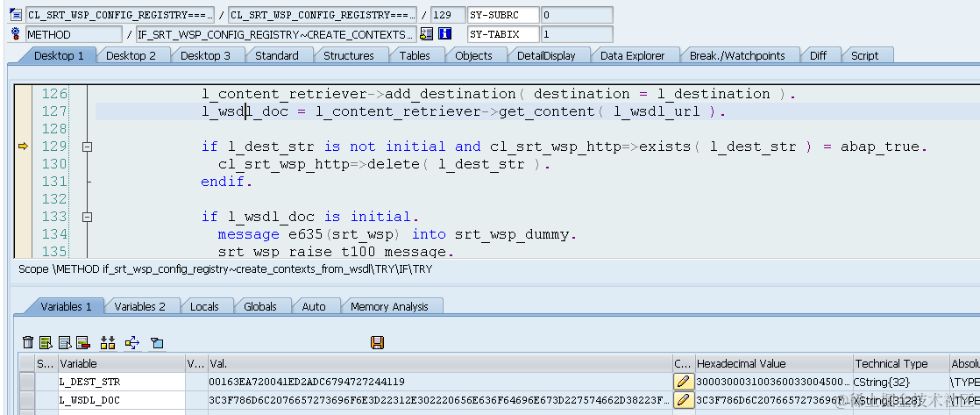
Task: Click the pencil edit icon for L_DEST_STR
Action: coord(684,381)
